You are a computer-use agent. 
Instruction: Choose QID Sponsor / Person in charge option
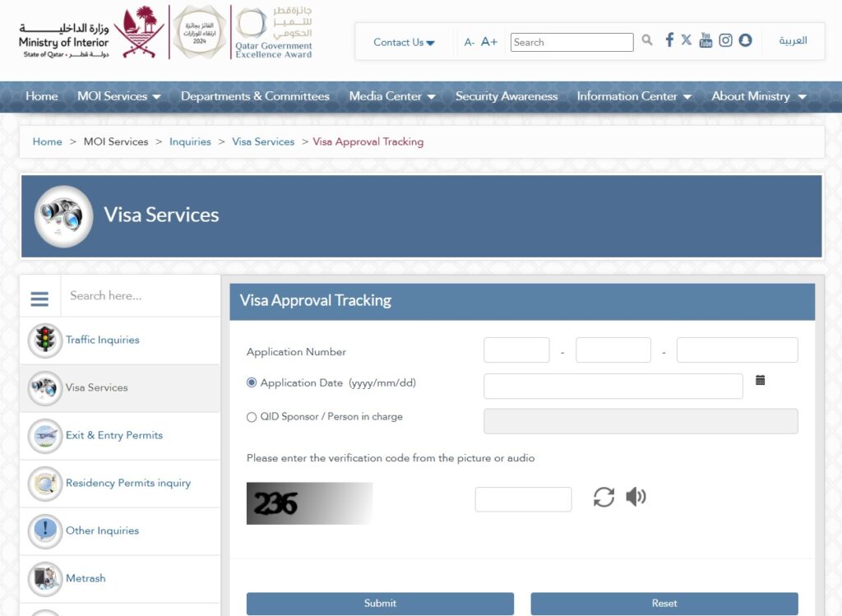(x=252, y=417)
